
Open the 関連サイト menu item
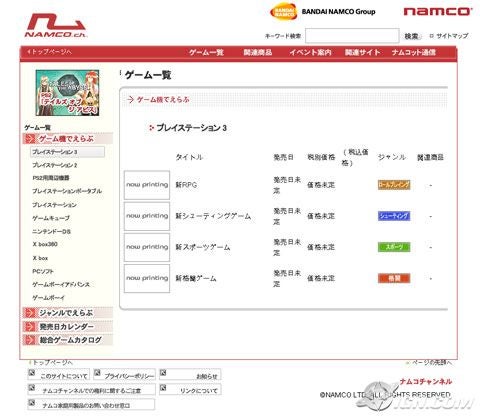[362, 52]
